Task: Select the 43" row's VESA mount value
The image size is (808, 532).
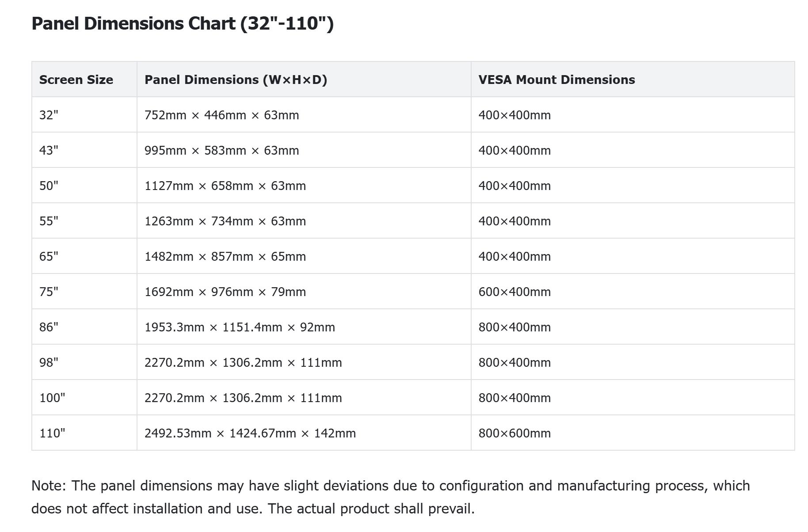Action: pyautogui.click(x=514, y=151)
